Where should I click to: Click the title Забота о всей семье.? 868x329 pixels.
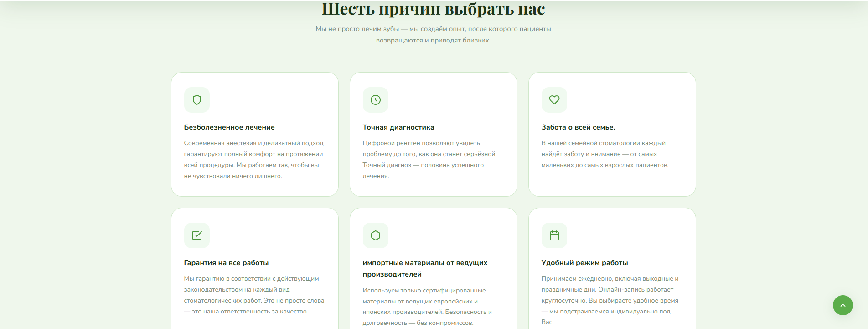pyautogui.click(x=578, y=127)
